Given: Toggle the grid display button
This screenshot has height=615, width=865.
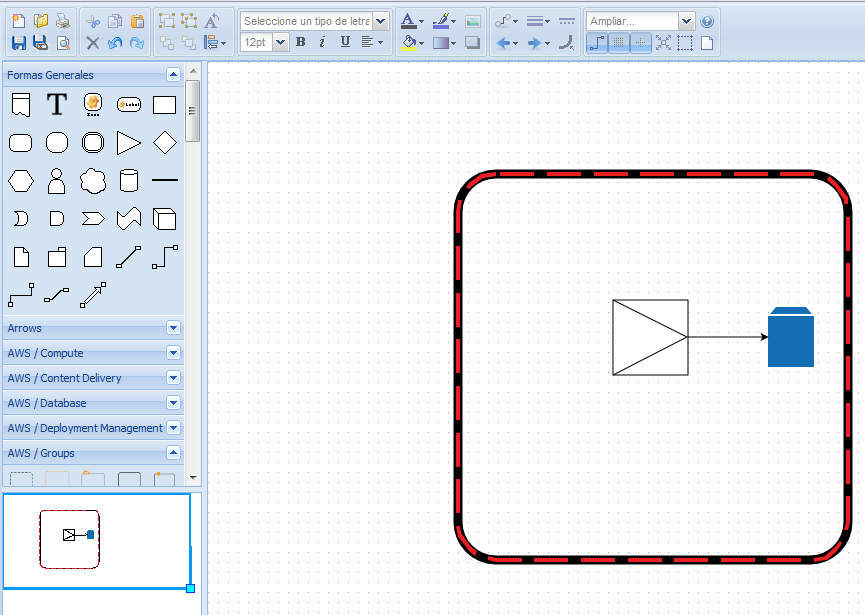Looking at the screenshot, I should 619,43.
